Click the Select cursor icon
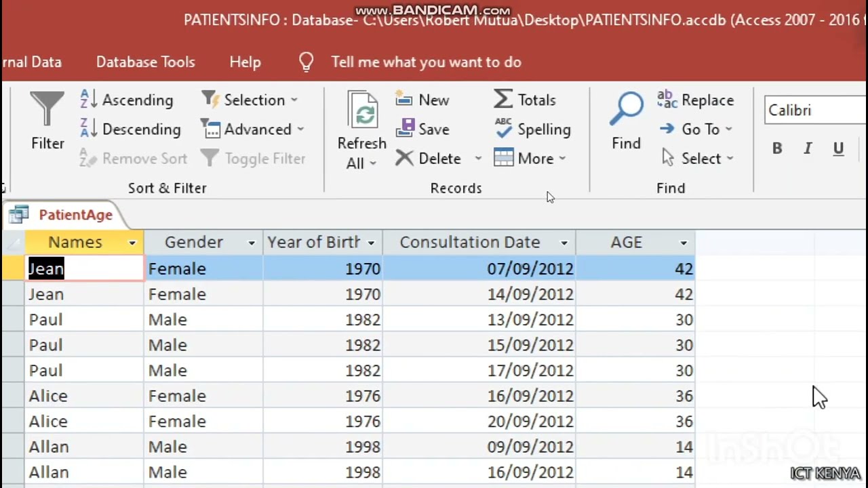The width and height of the screenshot is (868, 488). [x=668, y=158]
